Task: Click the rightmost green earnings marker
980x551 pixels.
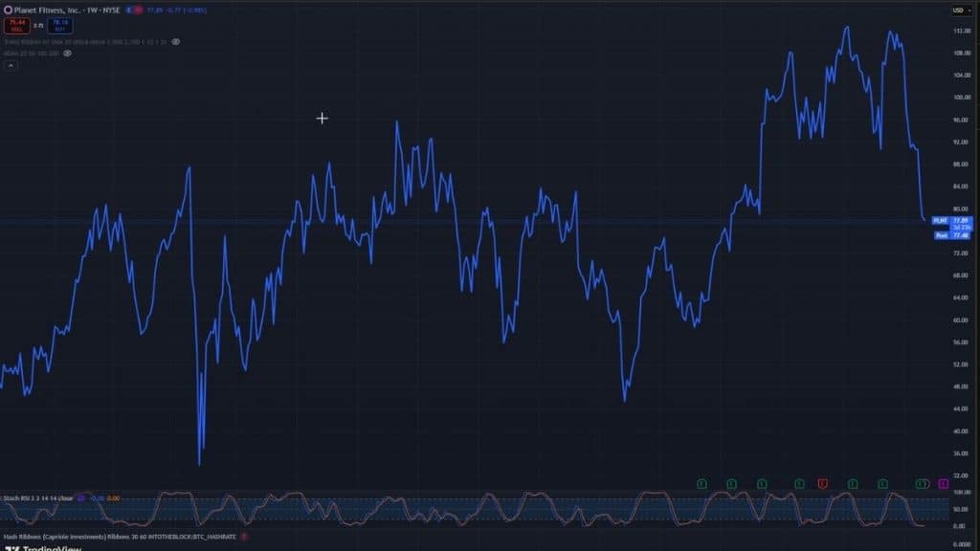Action: pos(922,484)
